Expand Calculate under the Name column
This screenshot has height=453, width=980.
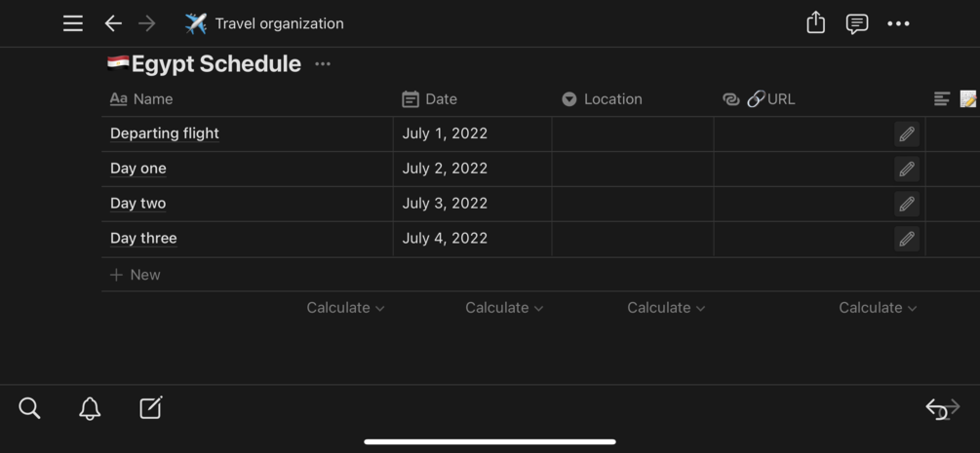click(x=345, y=308)
